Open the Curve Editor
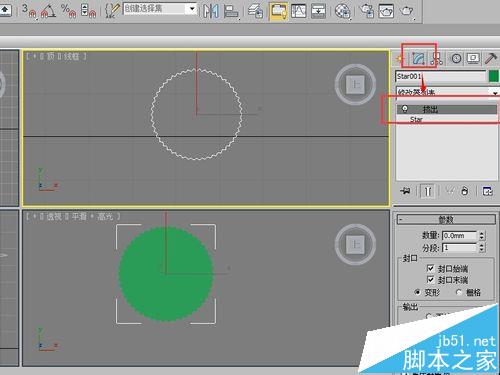The width and height of the screenshot is (500, 375). click(299, 11)
